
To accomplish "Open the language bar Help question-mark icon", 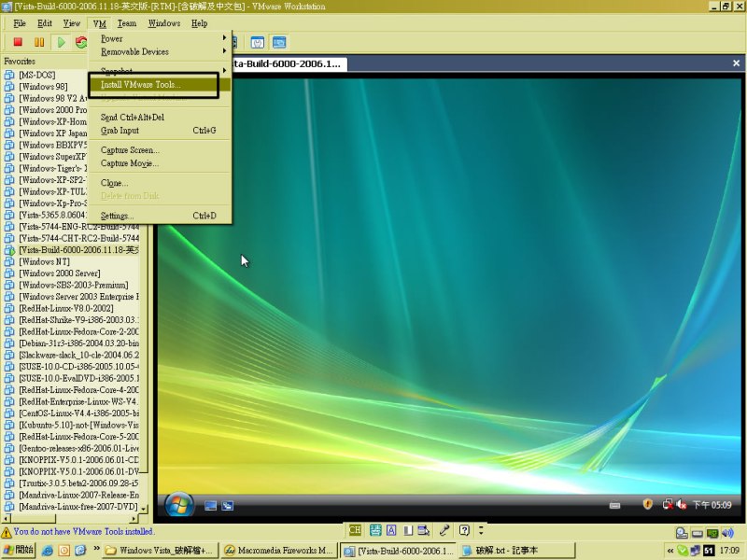I will point(464,530).
